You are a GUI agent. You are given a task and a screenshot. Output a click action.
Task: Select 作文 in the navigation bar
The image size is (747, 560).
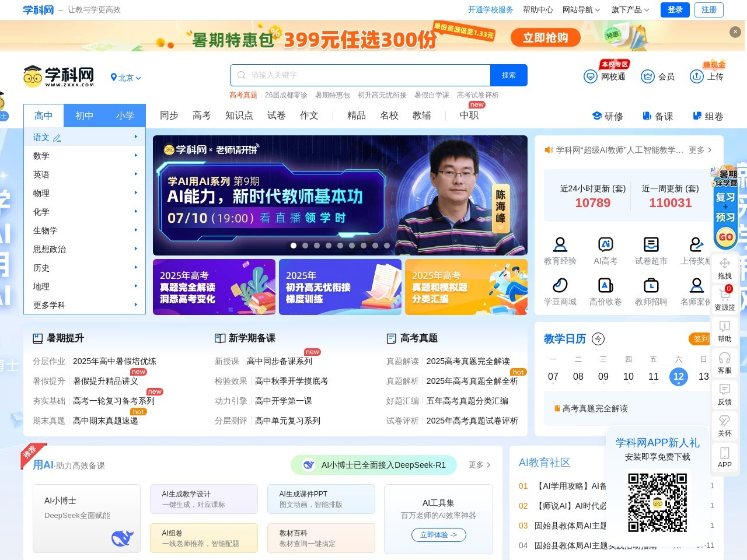[x=309, y=116]
